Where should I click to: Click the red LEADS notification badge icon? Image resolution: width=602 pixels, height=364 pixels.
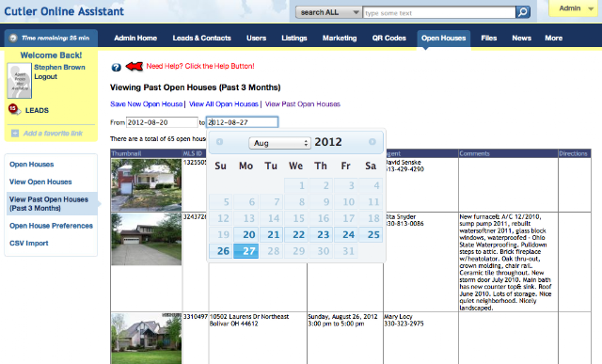coord(14,109)
